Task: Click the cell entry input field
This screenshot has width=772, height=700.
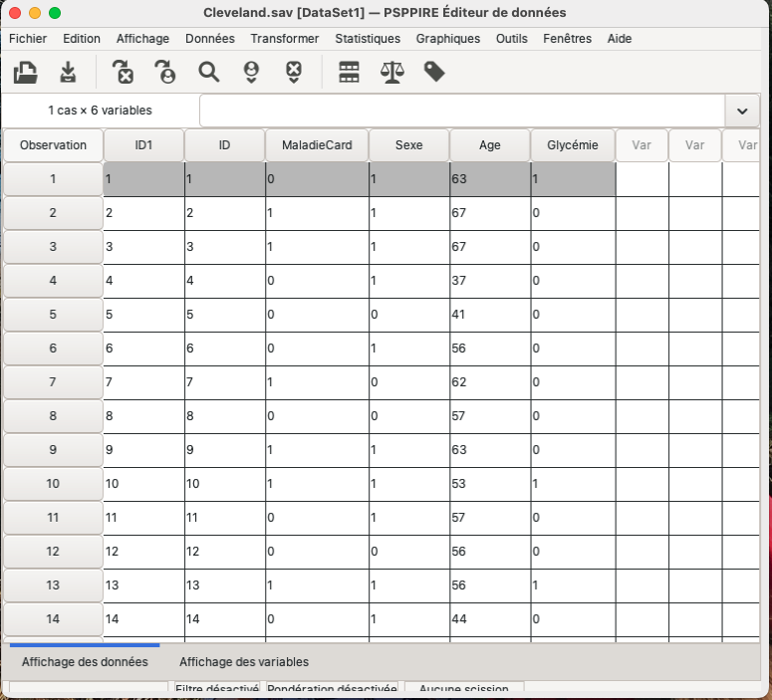Action: click(x=461, y=111)
